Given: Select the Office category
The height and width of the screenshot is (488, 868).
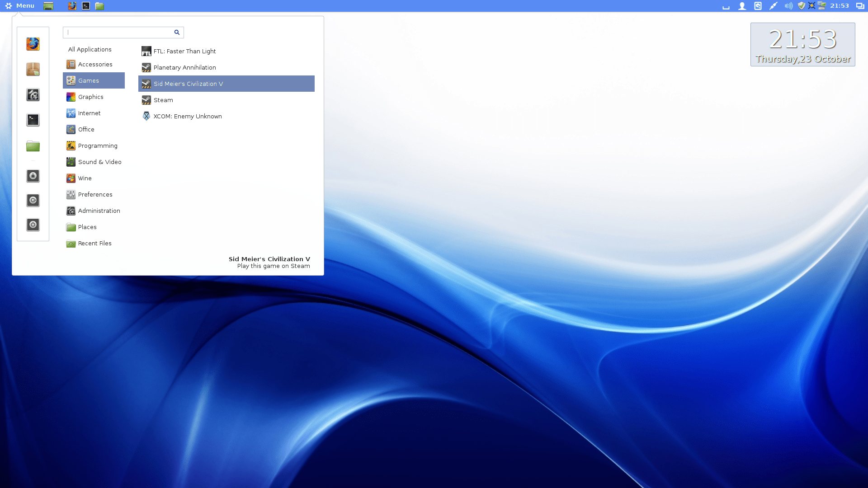Looking at the screenshot, I should (94, 129).
